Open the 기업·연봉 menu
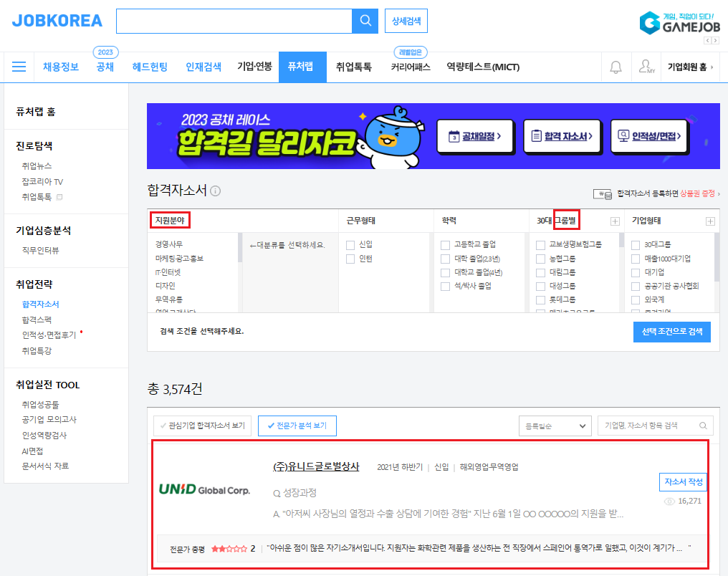Screen dimensions: 728x576 click(254, 67)
